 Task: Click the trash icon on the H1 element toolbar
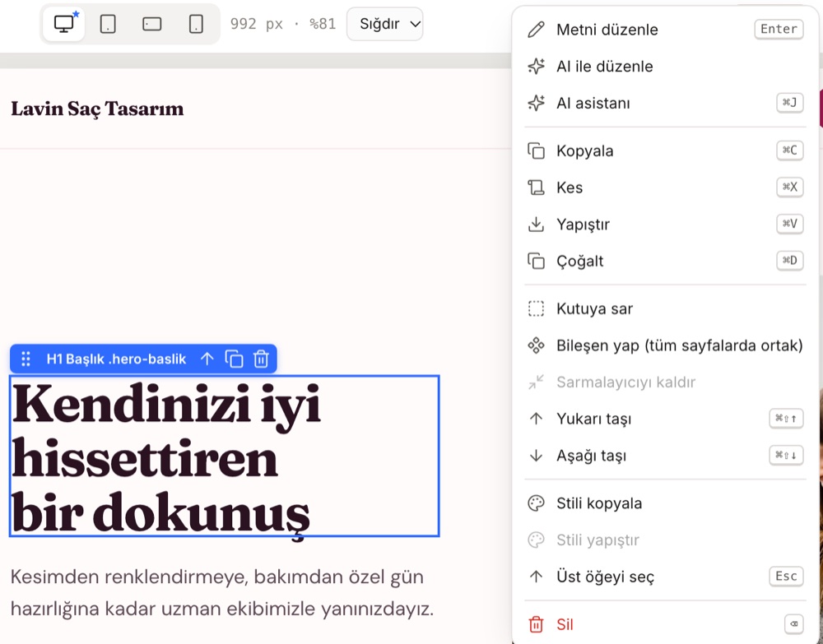pos(261,359)
